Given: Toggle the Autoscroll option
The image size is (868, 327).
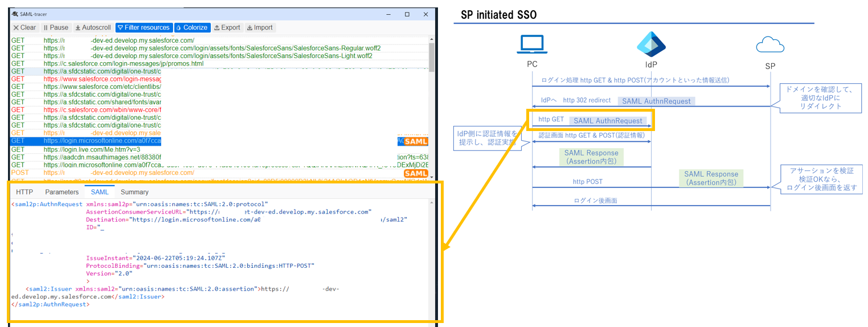Looking at the screenshot, I should click(93, 27).
